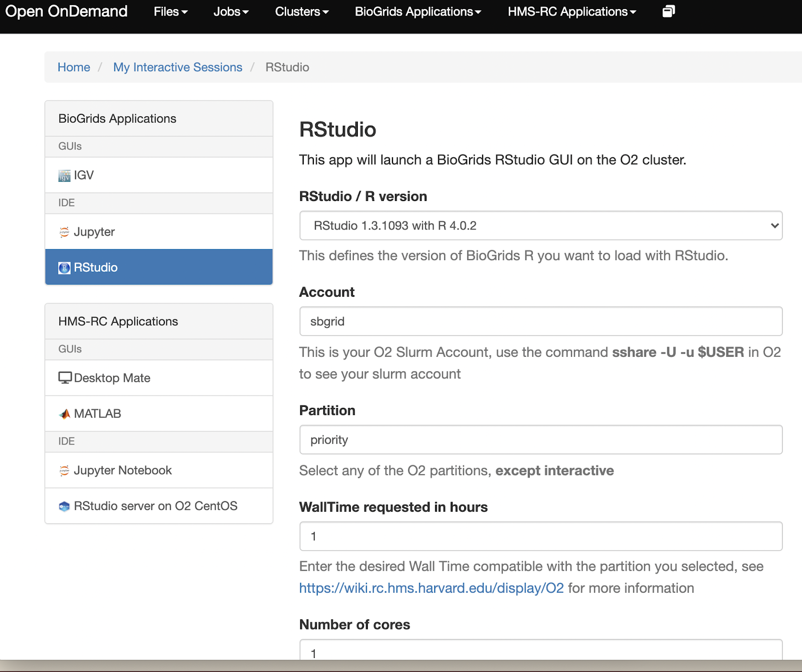The image size is (802, 672).
Task: Click the "except interactive" bold text
Action: point(555,471)
